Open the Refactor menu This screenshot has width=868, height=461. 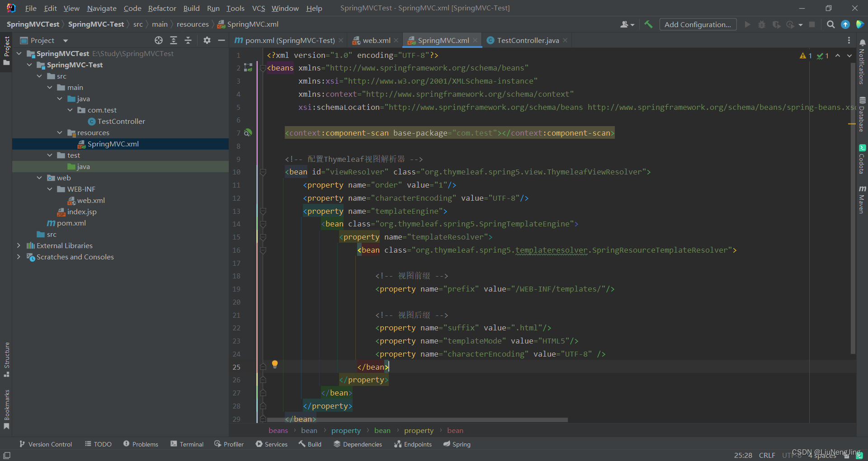162,8
